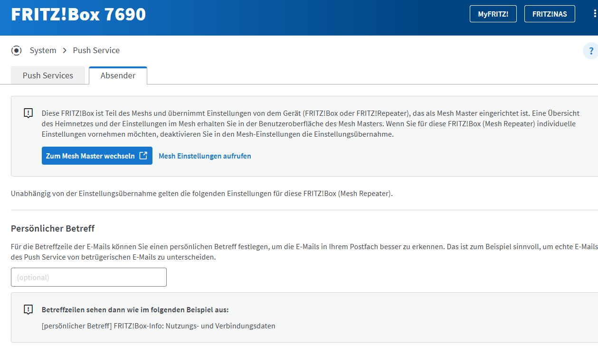The image size is (598, 364).
Task: Open the help question mark icon
Action: (591, 51)
